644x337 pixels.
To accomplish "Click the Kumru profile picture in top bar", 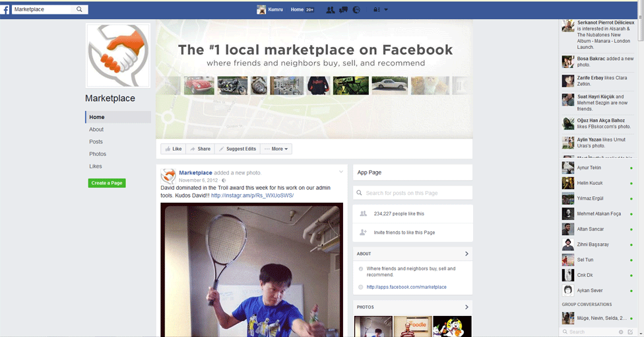I will 261,9.
